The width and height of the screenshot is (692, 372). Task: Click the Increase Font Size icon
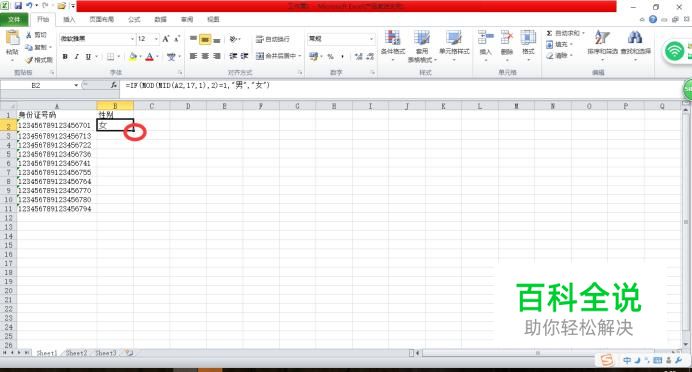pyautogui.click(x=166, y=39)
